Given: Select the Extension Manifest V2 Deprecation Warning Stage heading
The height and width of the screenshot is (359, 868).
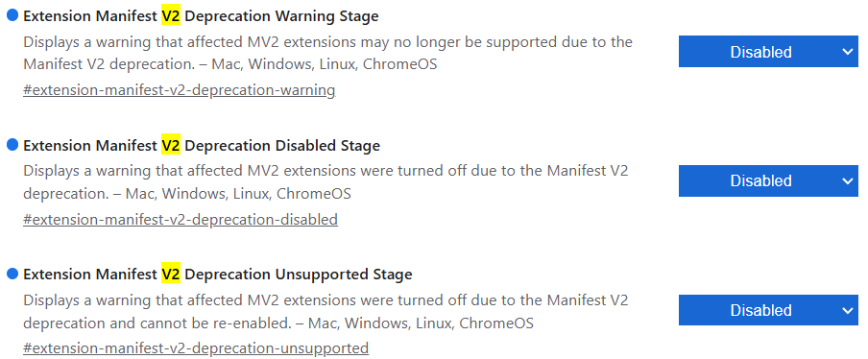Looking at the screenshot, I should click(201, 16).
